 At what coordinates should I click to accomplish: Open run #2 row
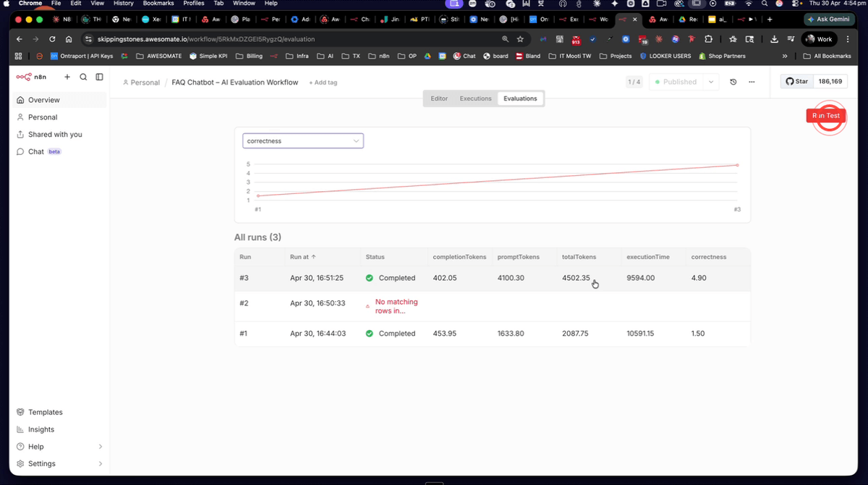(492, 306)
